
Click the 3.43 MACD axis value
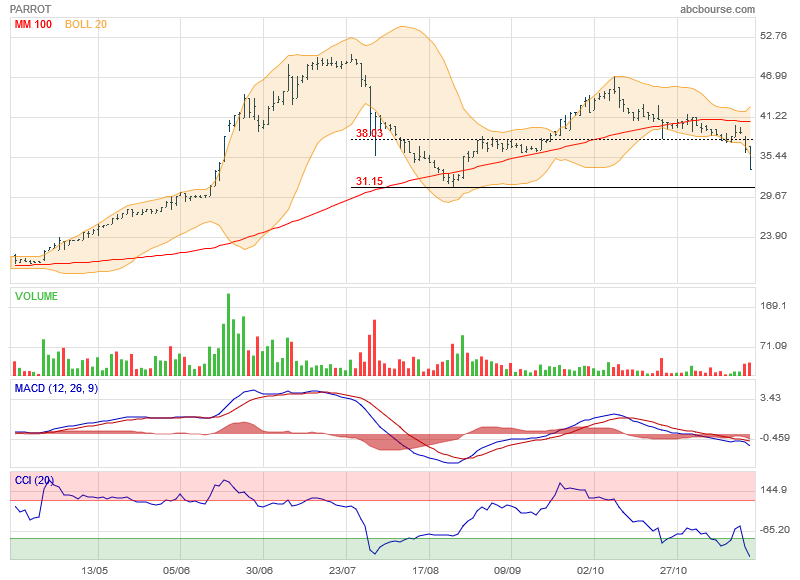(x=770, y=398)
